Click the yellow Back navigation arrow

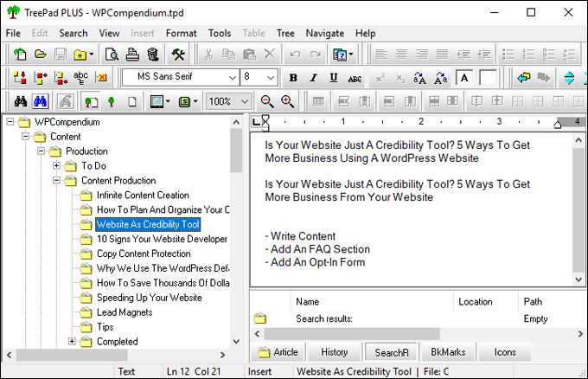pos(523,78)
